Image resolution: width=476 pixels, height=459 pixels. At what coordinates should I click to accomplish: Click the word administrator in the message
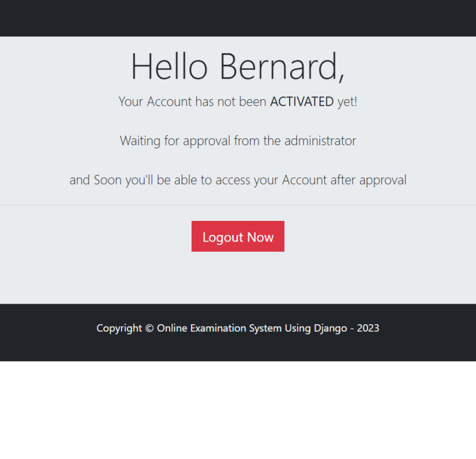coord(320,141)
